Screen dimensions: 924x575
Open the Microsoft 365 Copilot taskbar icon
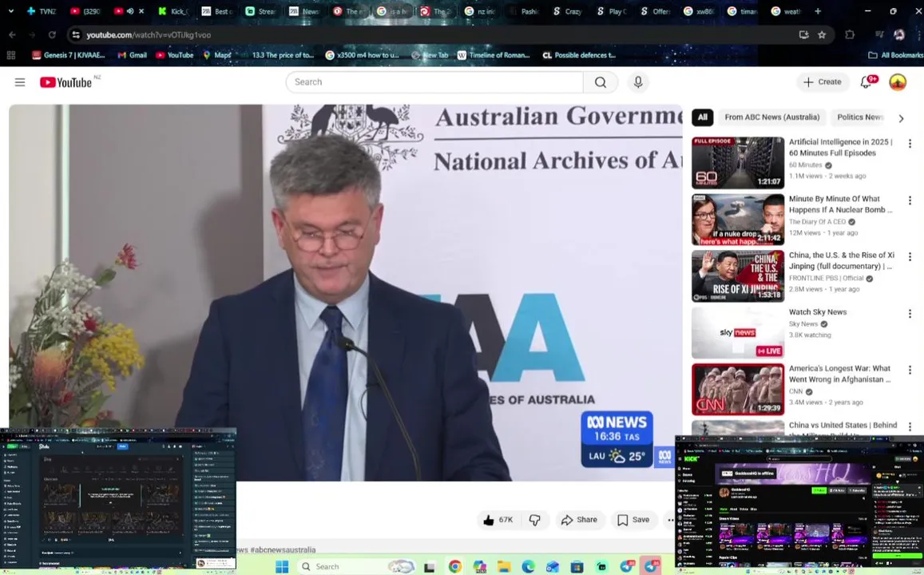tap(479, 567)
